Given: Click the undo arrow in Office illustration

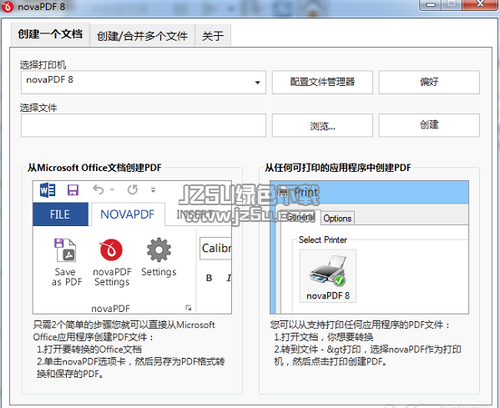Looking at the screenshot, I should pyautogui.click(x=99, y=190).
